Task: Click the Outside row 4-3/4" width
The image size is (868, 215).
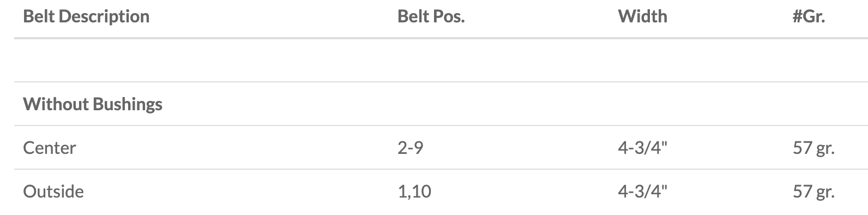Action: pos(642,192)
